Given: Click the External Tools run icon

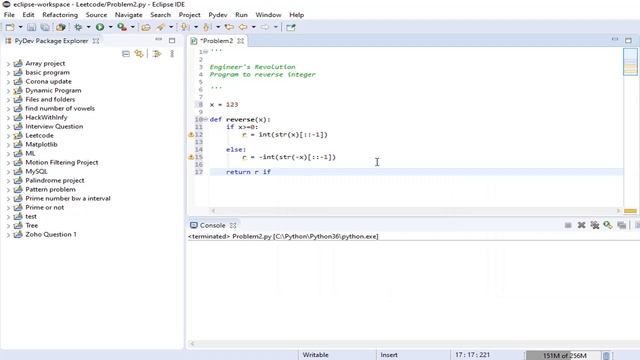Looking at the screenshot, I should (x=122, y=27).
